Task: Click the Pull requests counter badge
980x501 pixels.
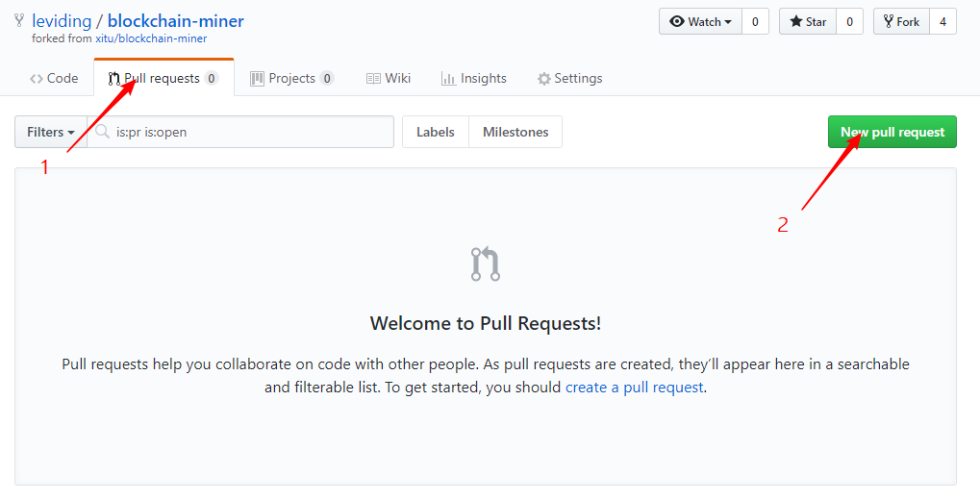Action: (x=212, y=78)
